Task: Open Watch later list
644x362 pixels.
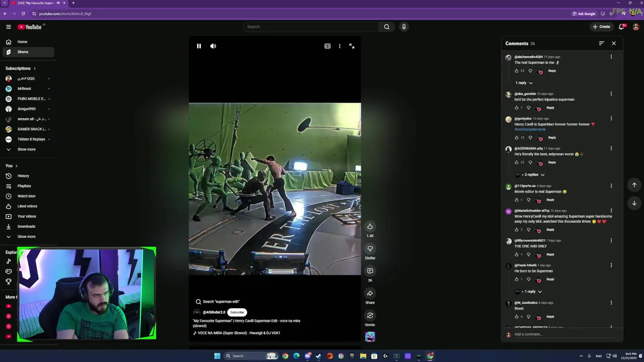Action: coord(28,196)
